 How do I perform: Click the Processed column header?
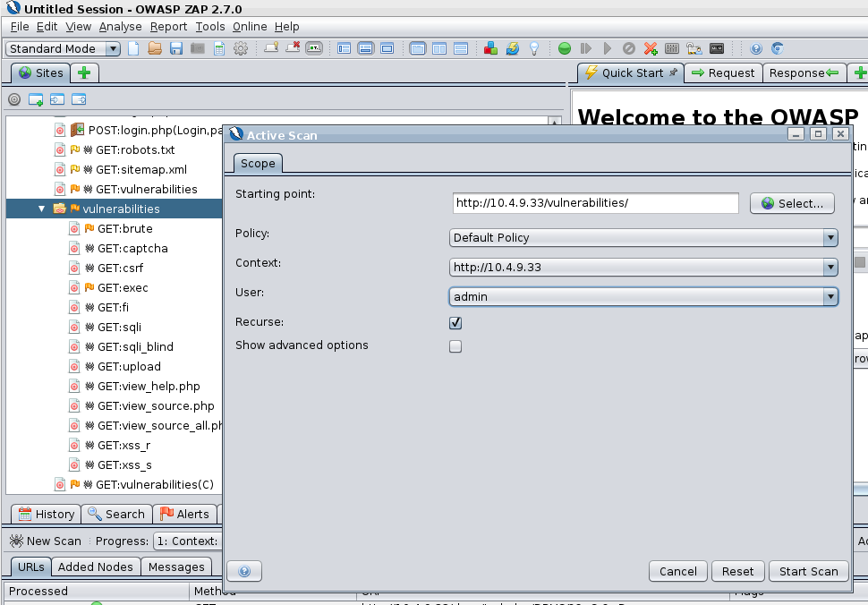[97, 592]
